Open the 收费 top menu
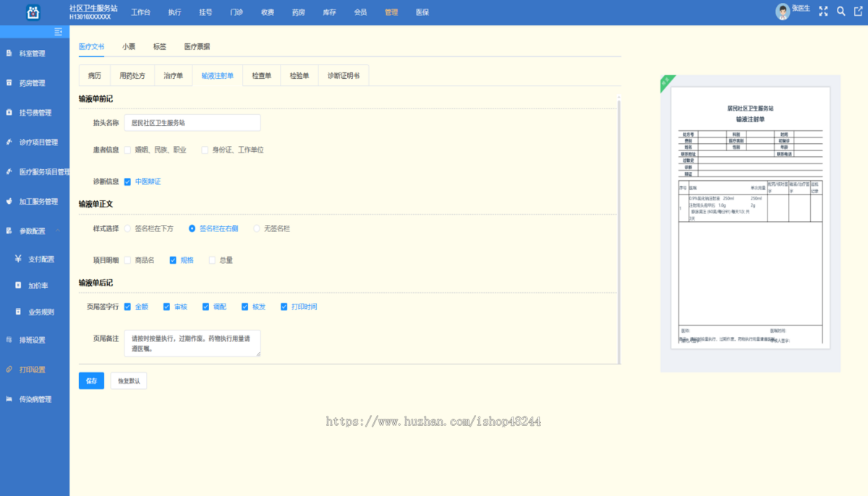Image resolution: width=868 pixels, height=496 pixels. click(268, 12)
